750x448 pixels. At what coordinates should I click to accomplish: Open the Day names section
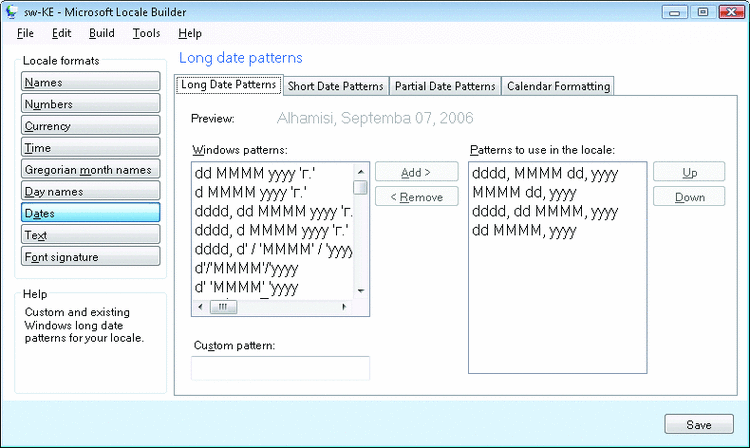[90, 191]
